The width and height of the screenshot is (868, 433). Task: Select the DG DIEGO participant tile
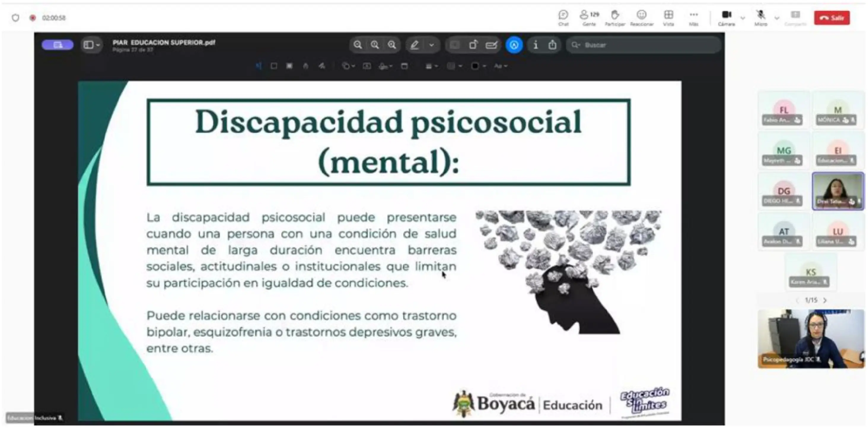pyautogui.click(x=783, y=191)
